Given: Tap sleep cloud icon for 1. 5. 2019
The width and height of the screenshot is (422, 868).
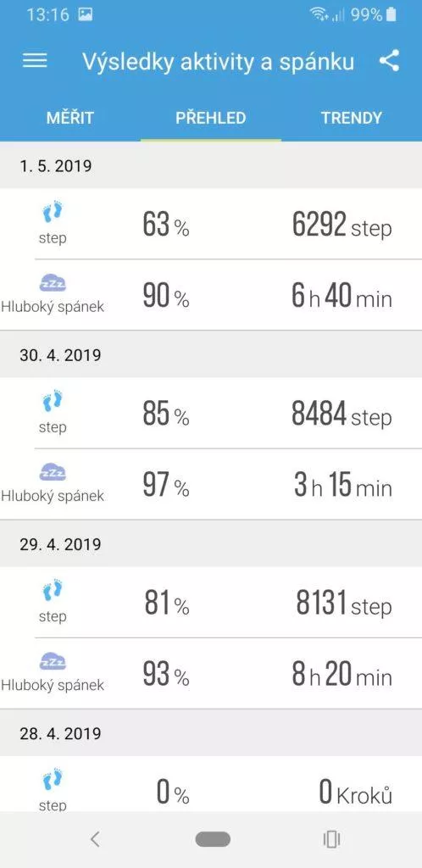Looking at the screenshot, I should pos(53,283).
